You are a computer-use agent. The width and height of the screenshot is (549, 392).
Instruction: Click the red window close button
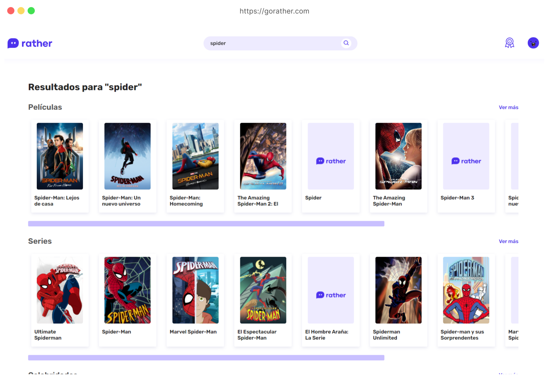pos(11,11)
